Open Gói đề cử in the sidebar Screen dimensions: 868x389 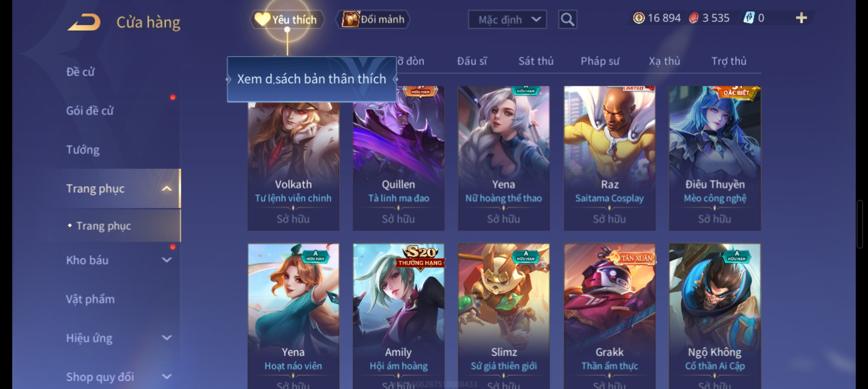pyautogui.click(x=90, y=111)
